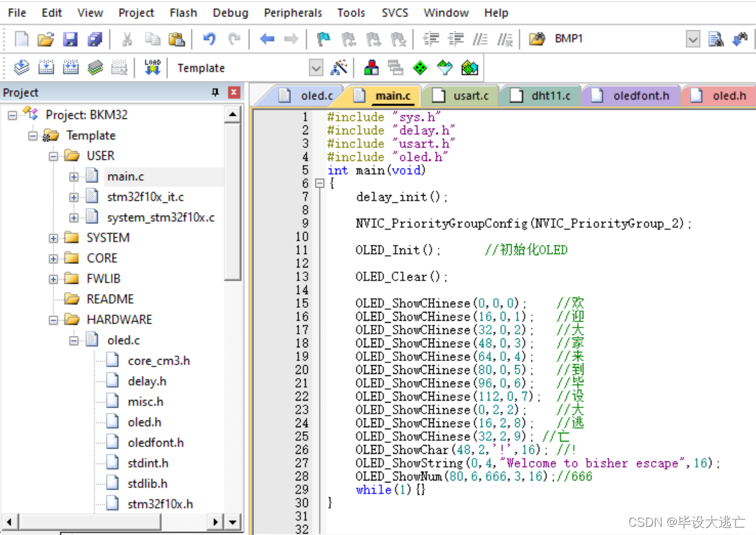Navigate forwards with the right arrow
This screenshot has width=756, height=535.
pos(291,39)
